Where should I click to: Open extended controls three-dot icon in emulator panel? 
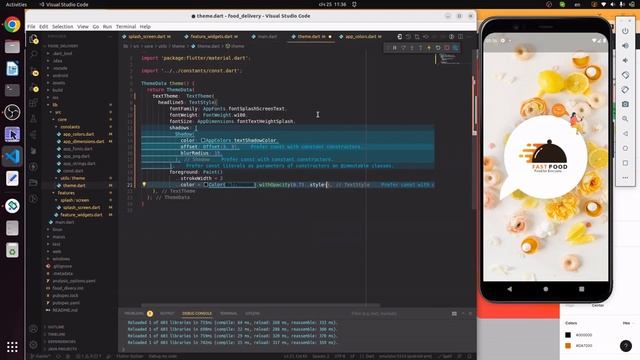(x=625, y=178)
